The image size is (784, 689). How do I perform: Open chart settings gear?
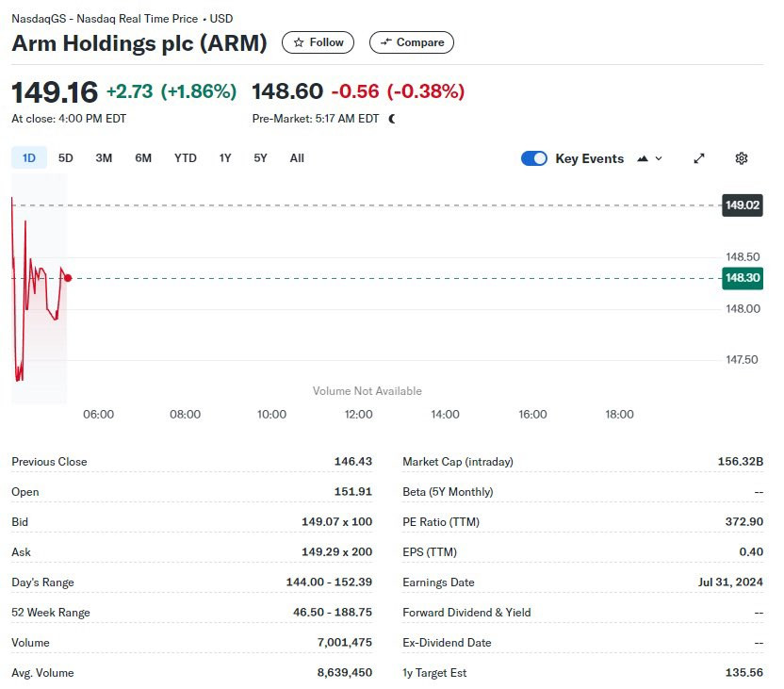click(x=742, y=158)
